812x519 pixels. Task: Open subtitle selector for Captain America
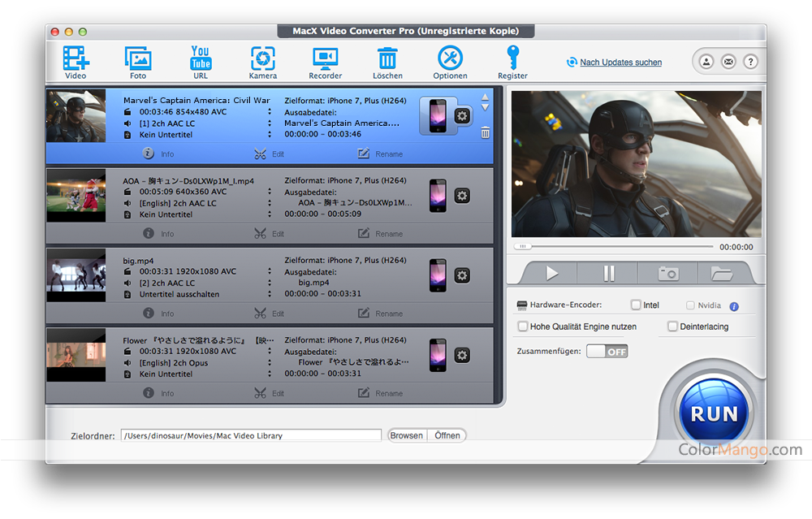[270, 134]
